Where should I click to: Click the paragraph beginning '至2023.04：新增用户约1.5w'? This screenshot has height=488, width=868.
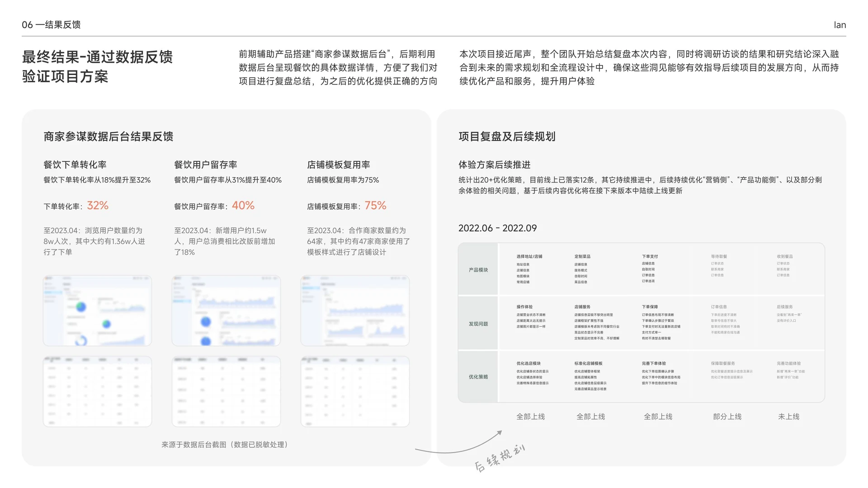(225, 241)
